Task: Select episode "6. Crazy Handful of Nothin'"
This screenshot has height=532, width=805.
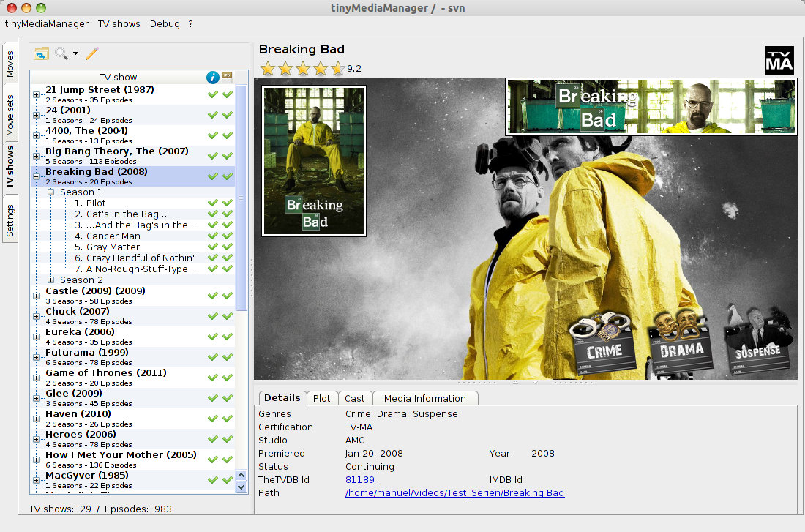Action: tap(135, 258)
